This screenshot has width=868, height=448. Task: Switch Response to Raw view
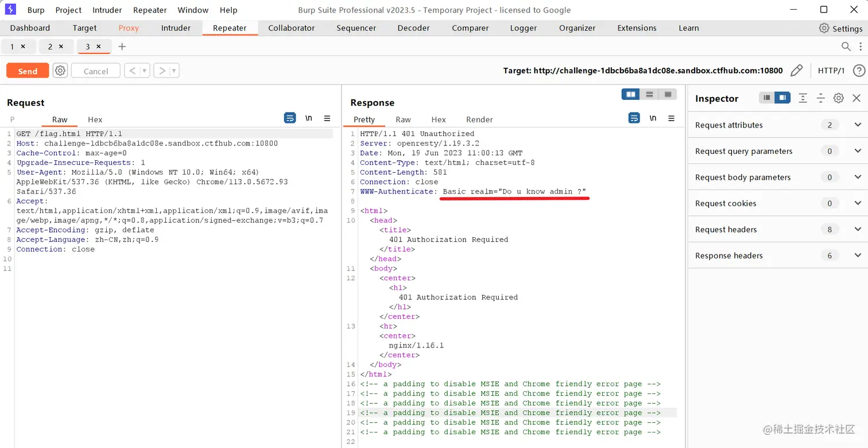pyautogui.click(x=403, y=119)
